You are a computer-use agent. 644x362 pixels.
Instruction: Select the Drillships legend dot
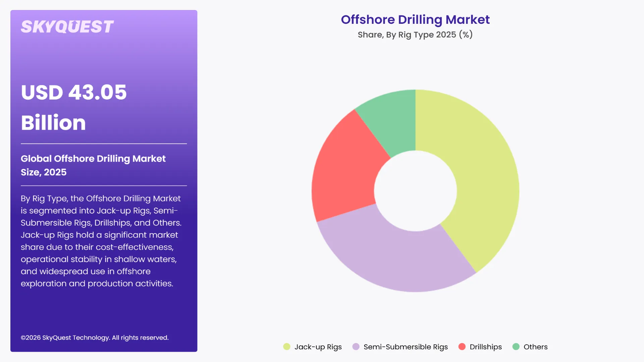tap(462, 347)
